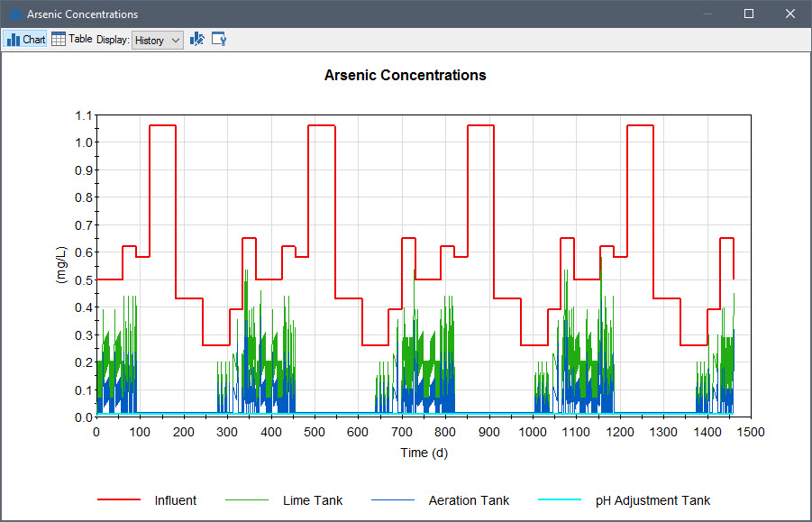Open result properties wrench icon
This screenshot has width=812, height=522.
pos(219,40)
